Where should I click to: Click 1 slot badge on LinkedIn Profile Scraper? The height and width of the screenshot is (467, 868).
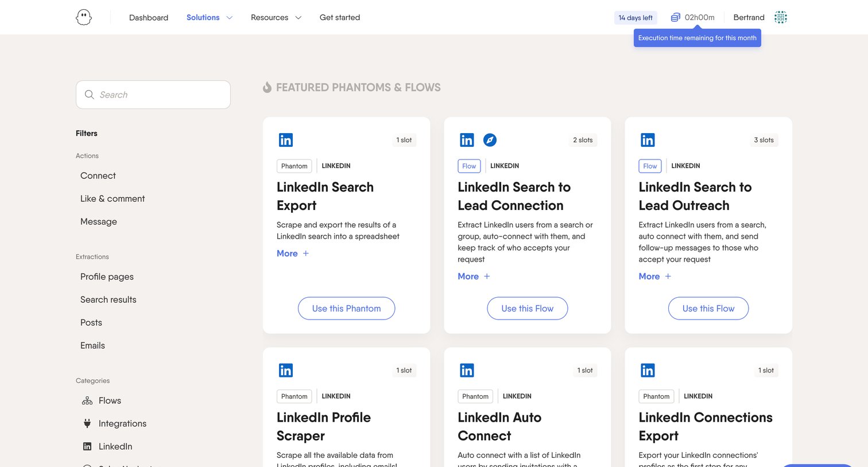404,370
